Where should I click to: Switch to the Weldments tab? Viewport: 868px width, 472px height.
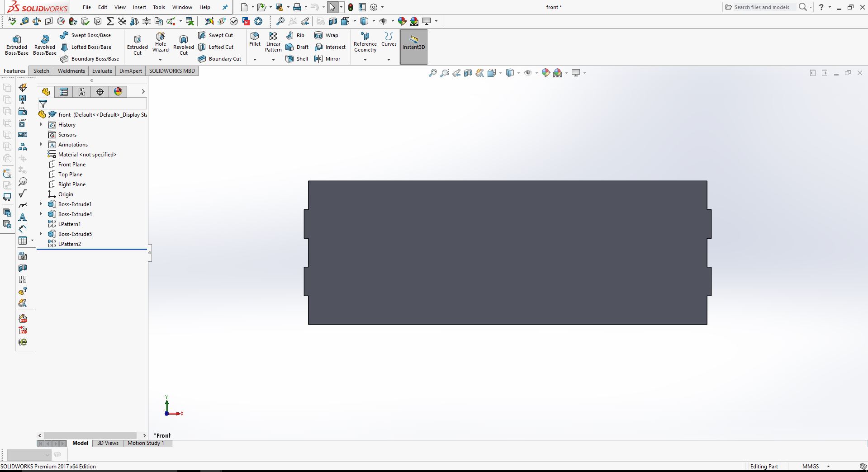[71, 71]
